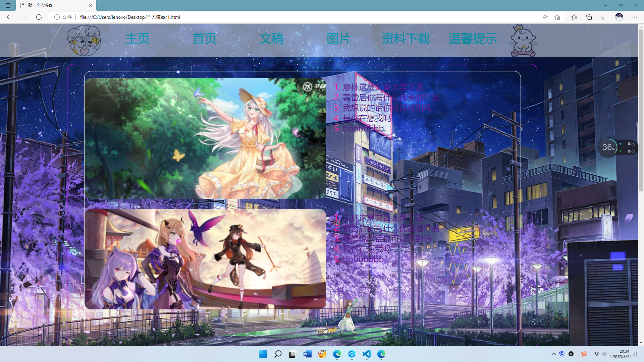Select the 默一个人博客 browser tab
The image size is (644, 362).
[x=56, y=5]
